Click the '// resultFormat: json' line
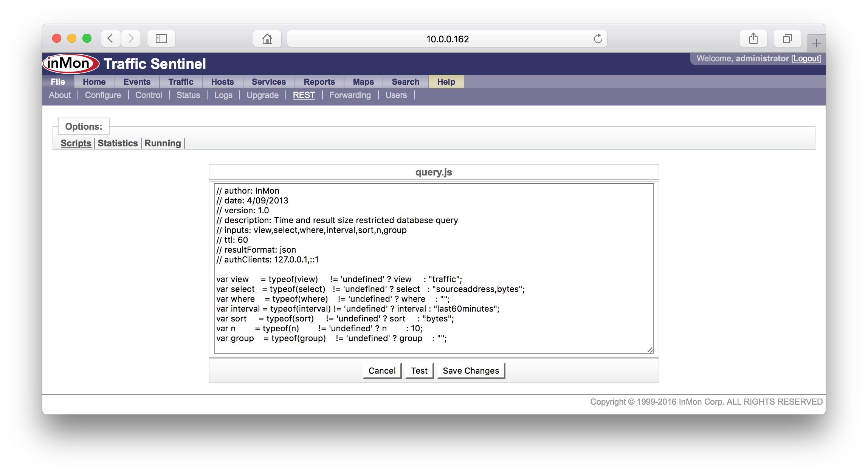Screen dimensions: 868x475 (256, 250)
